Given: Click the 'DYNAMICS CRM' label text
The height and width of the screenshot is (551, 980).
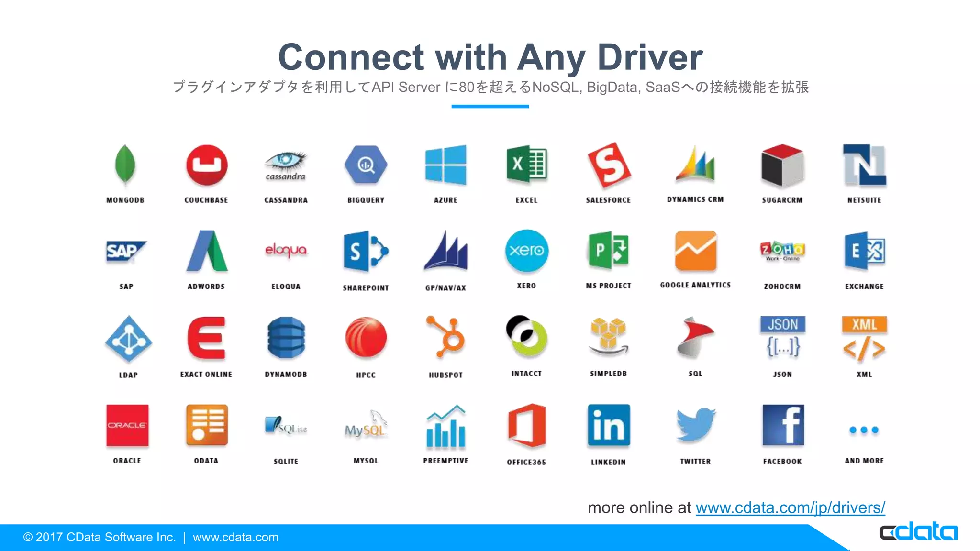Looking at the screenshot, I should 695,199.
